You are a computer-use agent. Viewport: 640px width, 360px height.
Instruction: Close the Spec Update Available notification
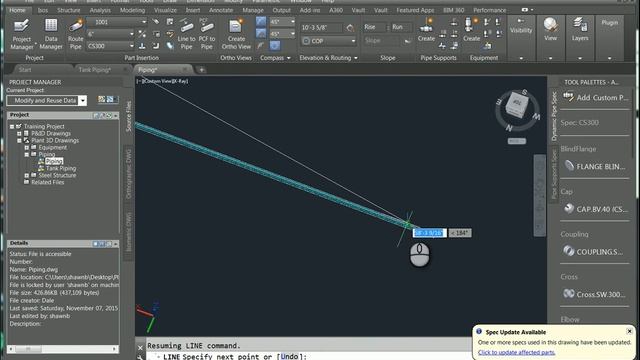629,331
